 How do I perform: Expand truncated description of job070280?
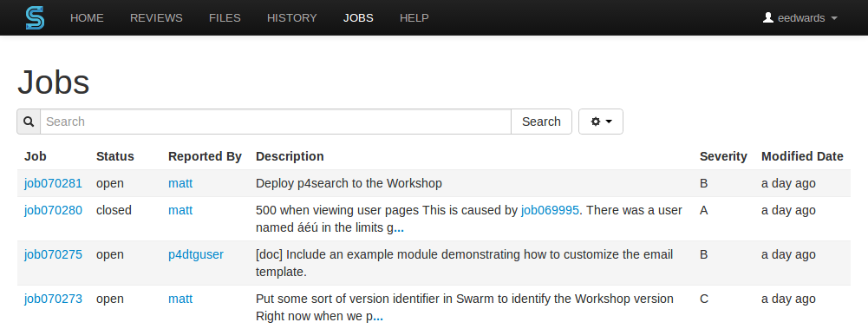399,229
